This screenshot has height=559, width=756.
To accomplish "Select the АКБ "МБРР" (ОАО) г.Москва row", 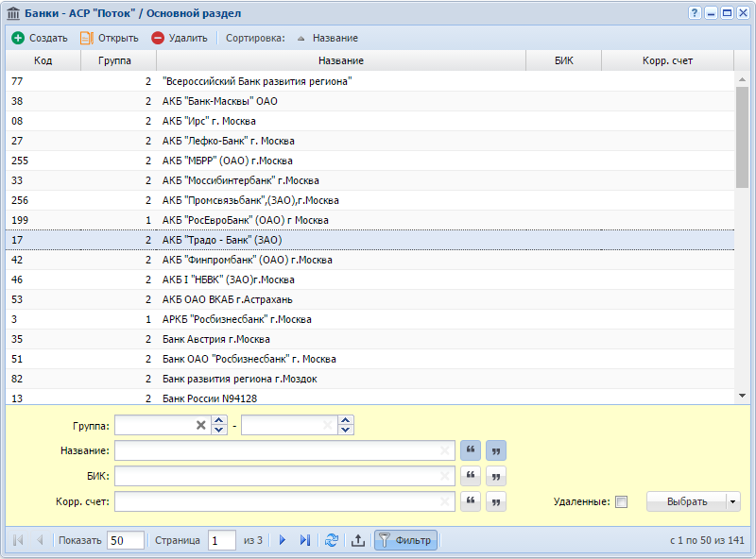I will click(369, 161).
